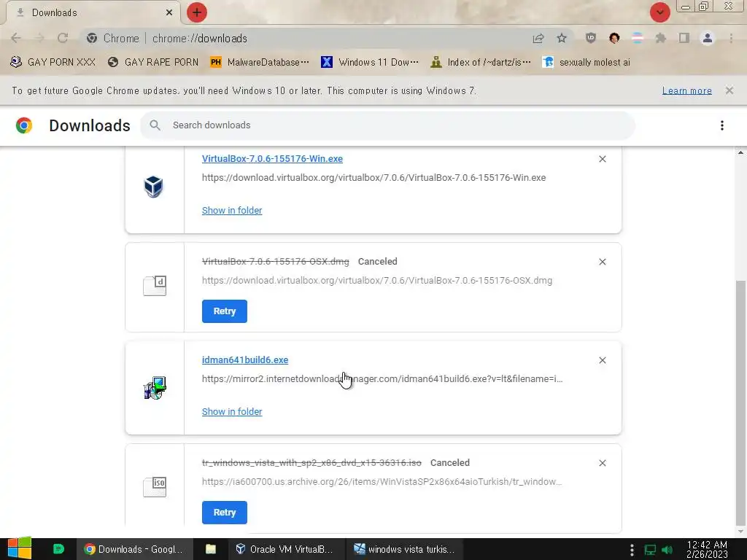Open Downloads page more actions menu
Viewport: 747px width, 560px height.
pos(721,125)
